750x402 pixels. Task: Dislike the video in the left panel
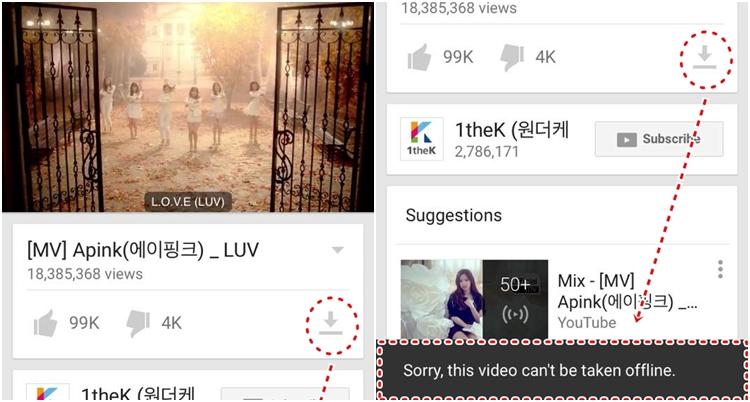pyautogui.click(x=138, y=323)
